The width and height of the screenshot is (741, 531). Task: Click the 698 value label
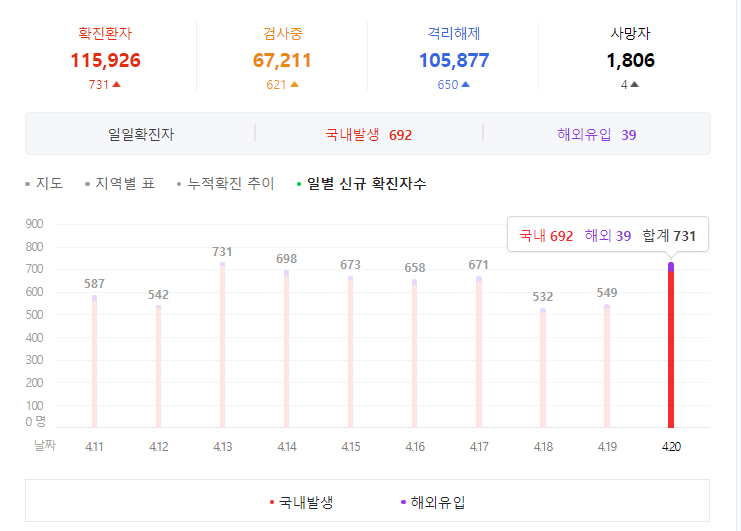[x=286, y=259]
